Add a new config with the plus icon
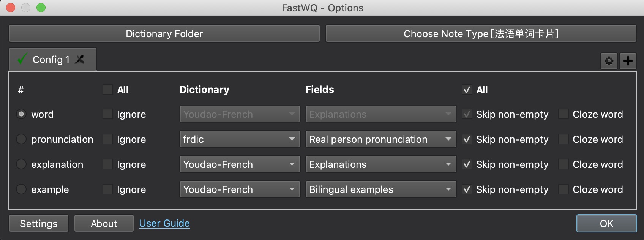644x240 pixels. click(x=628, y=61)
